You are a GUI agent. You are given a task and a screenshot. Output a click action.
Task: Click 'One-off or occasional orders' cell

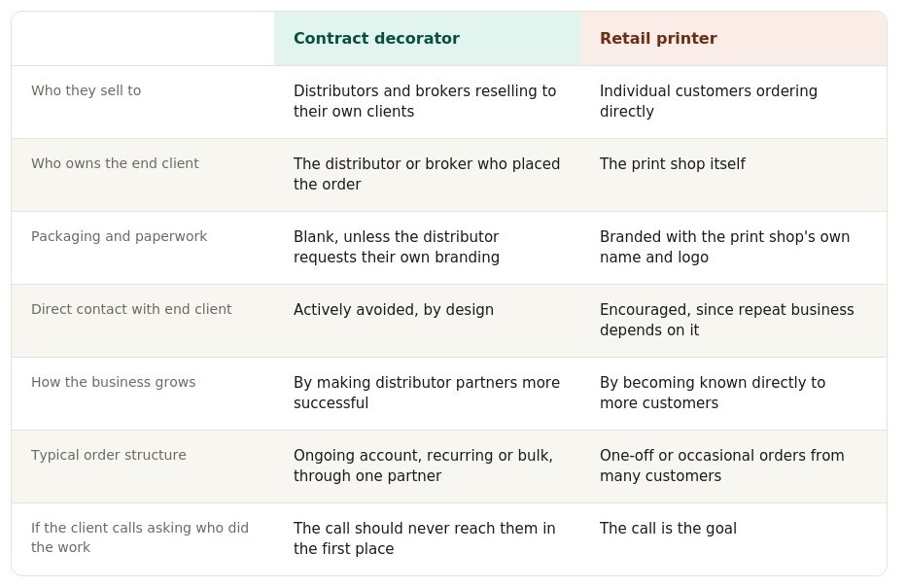click(x=722, y=466)
